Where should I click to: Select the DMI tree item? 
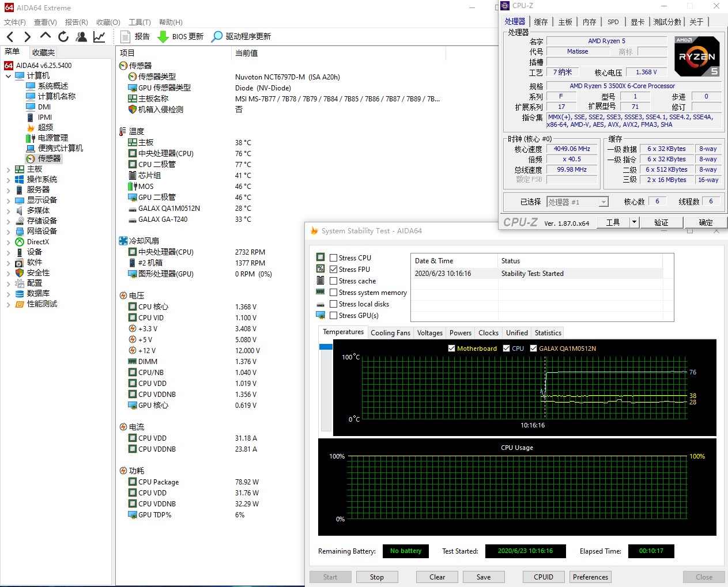click(44, 107)
